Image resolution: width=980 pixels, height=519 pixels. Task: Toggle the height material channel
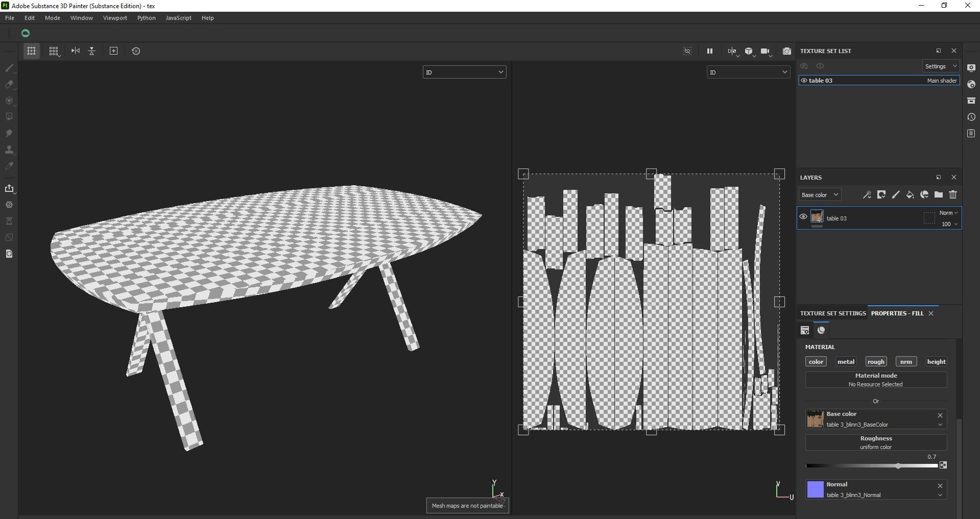936,362
